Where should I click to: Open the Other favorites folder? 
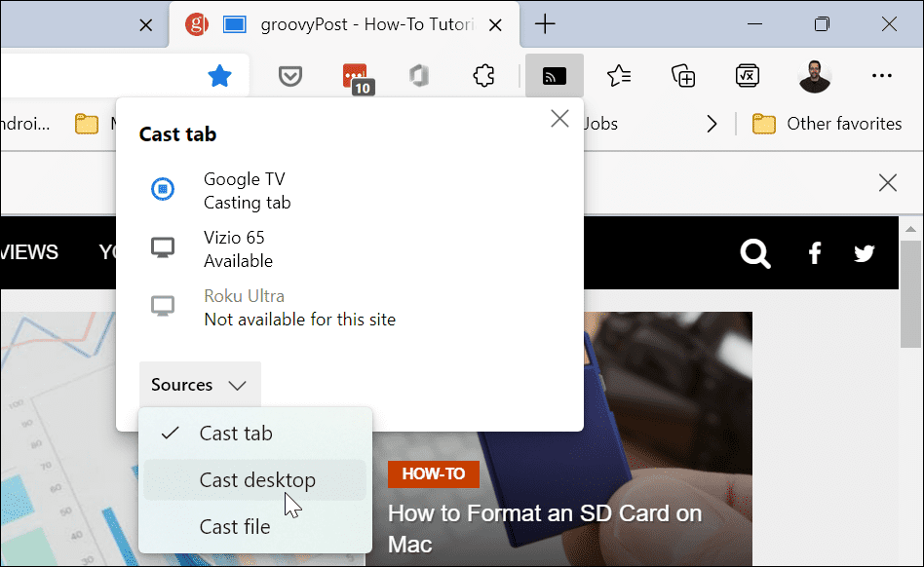tap(827, 124)
